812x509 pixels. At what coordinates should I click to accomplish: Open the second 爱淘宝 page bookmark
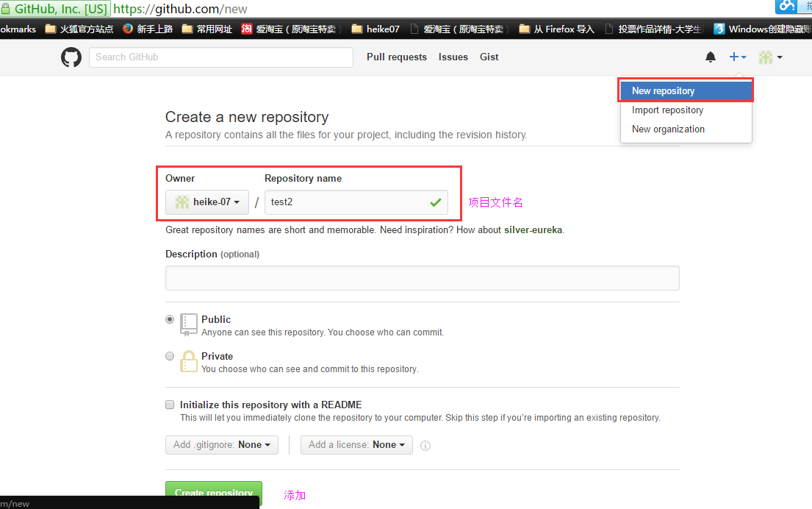pyautogui.click(x=459, y=29)
